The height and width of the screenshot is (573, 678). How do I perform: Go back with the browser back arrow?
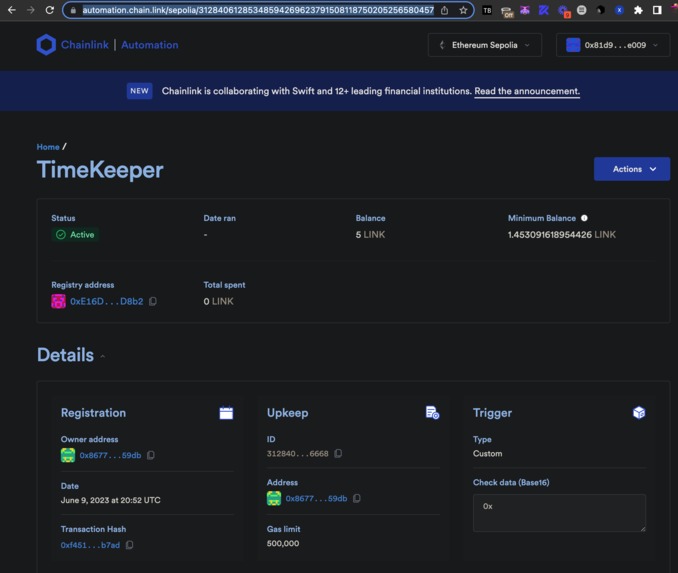pos(12,10)
